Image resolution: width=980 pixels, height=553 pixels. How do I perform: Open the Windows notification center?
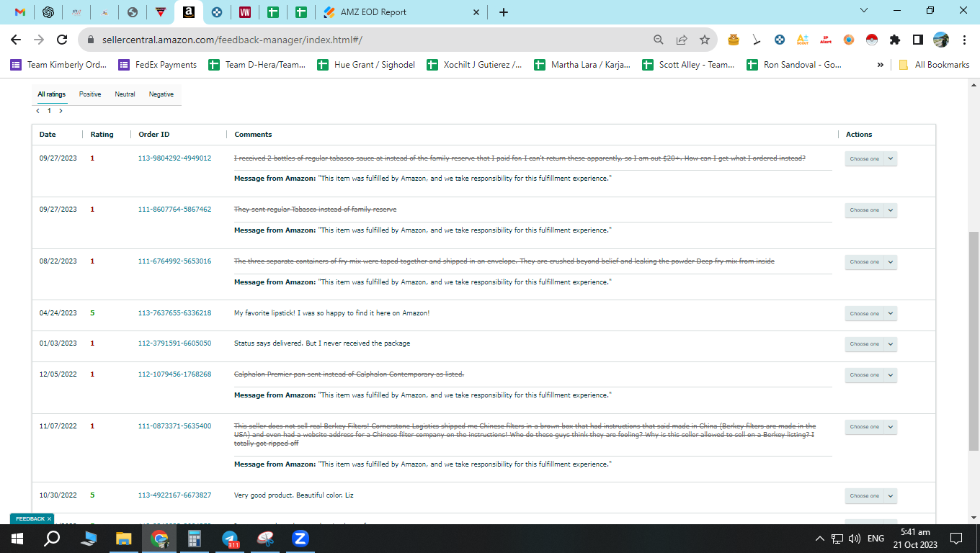pyautogui.click(x=956, y=539)
